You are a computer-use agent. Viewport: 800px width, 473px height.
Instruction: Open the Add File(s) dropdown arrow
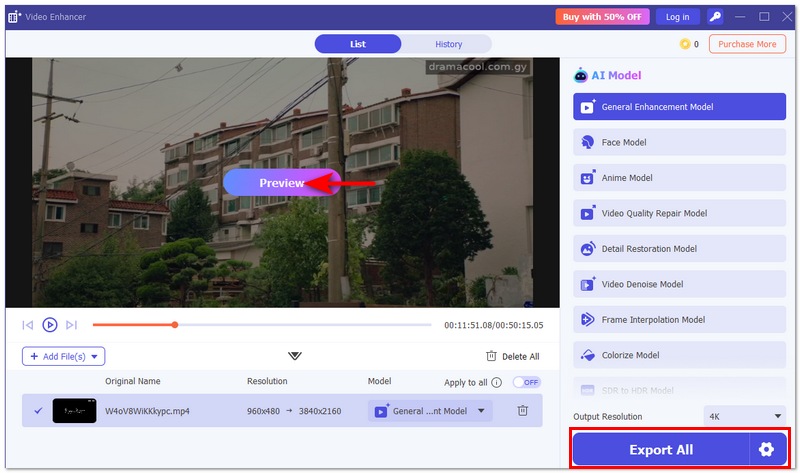click(x=94, y=356)
